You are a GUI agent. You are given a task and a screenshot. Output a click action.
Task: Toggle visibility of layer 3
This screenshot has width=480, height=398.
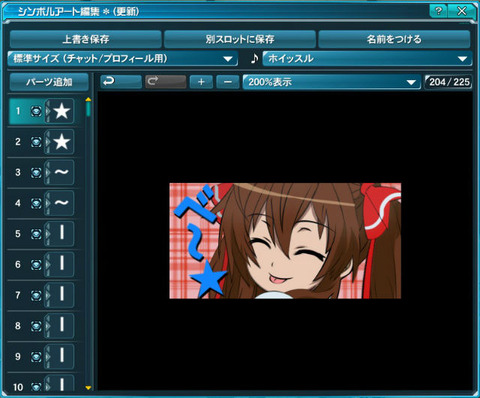(x=36, y=173)
